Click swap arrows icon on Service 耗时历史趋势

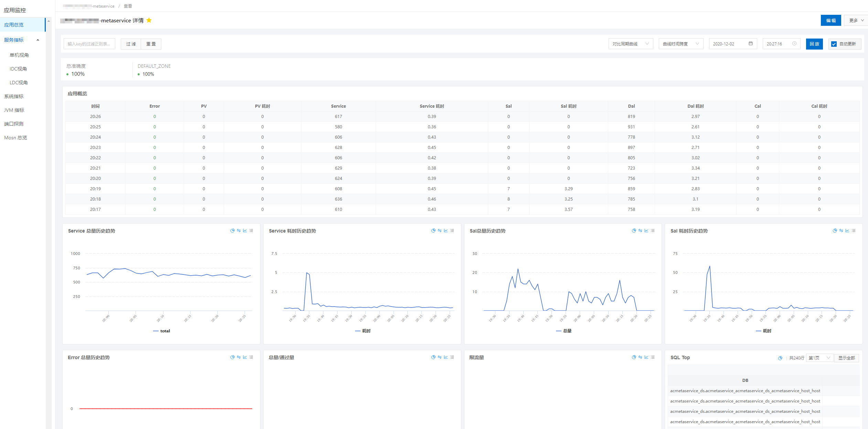point(440,231)
